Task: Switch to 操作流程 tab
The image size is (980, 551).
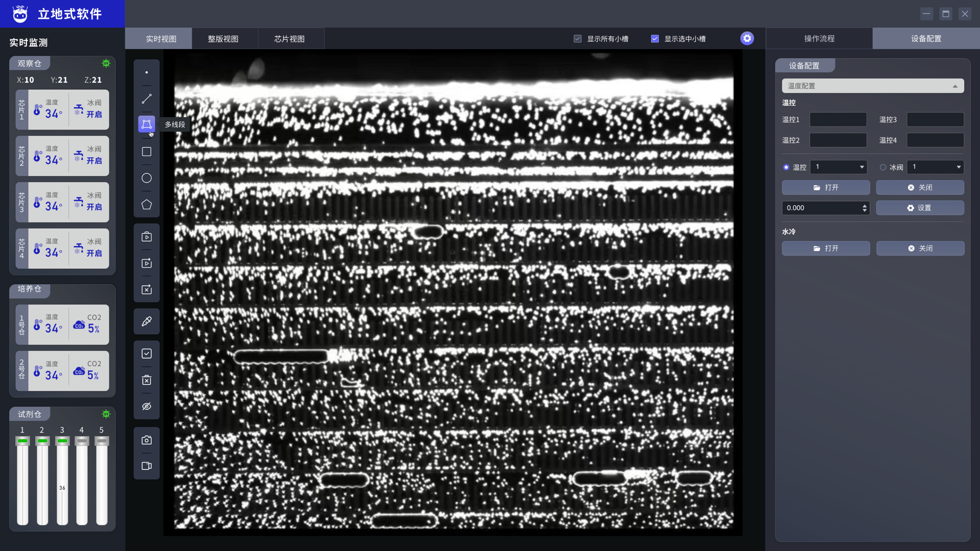Action: pos(819,39)
